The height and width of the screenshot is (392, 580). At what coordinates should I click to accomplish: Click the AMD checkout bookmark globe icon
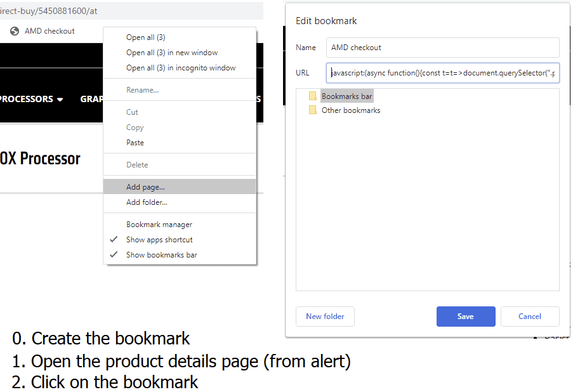click(x=15, y=31)
